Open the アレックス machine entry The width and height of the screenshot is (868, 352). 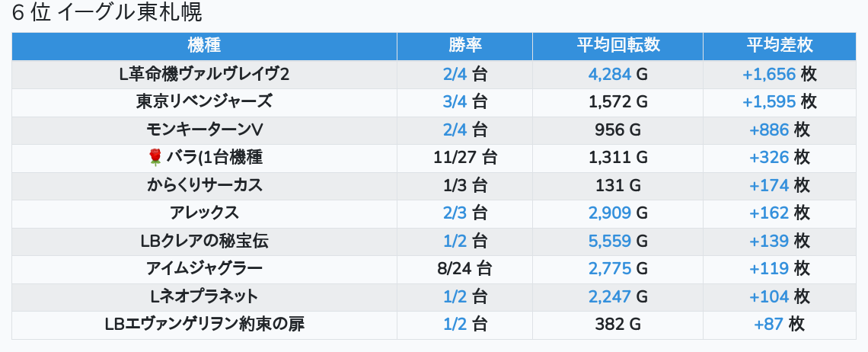point(204,213)
